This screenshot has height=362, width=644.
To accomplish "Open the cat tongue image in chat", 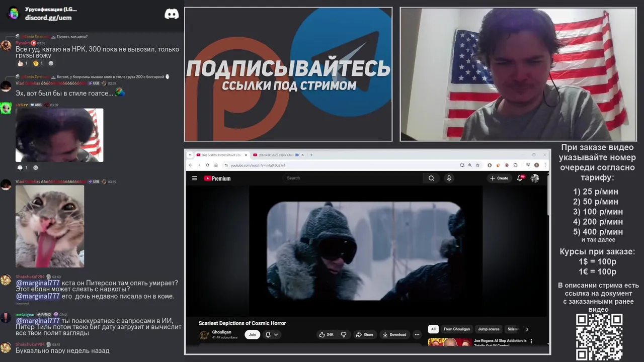I will [50, 226].
